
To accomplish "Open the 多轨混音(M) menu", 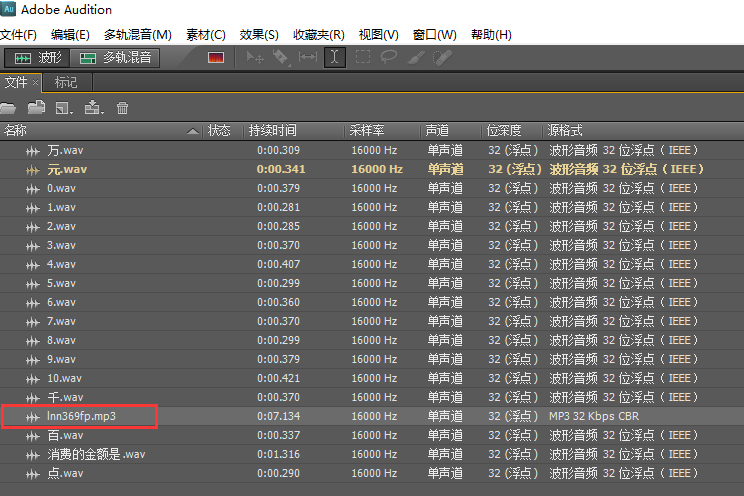I will click(138, 35).
